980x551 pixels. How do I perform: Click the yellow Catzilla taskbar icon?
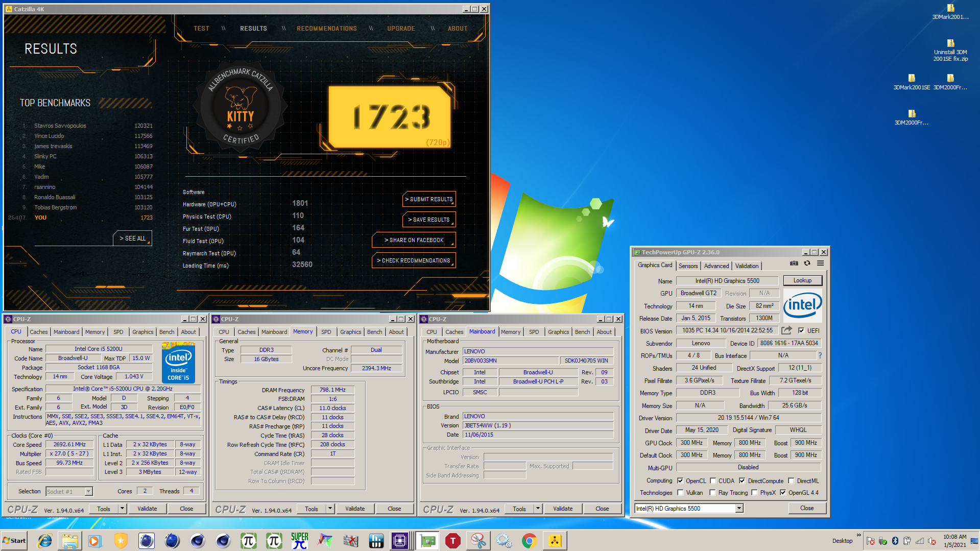coord(555,541)
